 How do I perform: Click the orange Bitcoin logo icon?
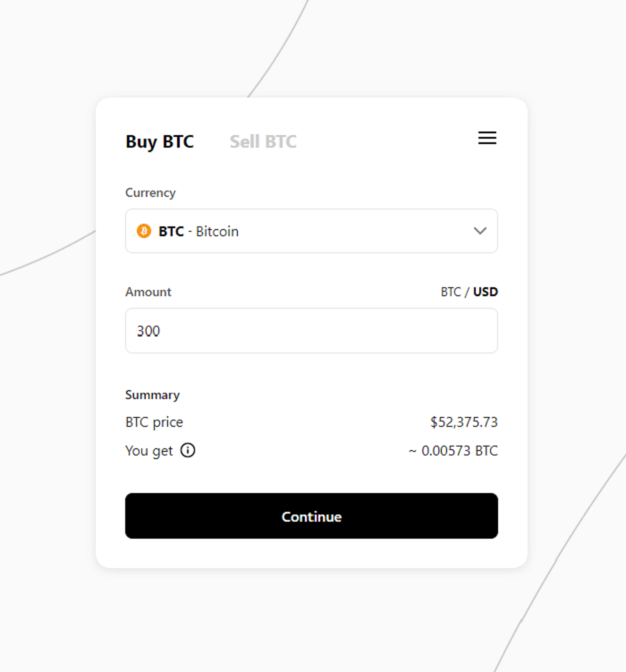point(144,231)
